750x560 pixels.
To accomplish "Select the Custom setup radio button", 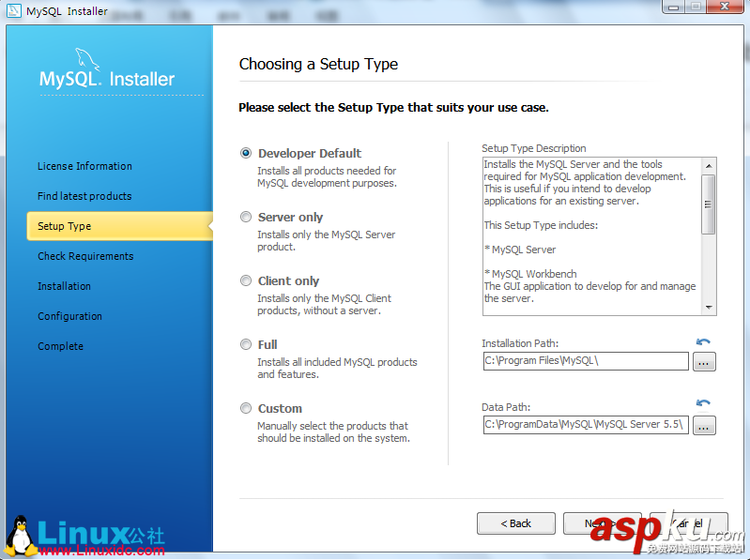I will coord(246,408).
